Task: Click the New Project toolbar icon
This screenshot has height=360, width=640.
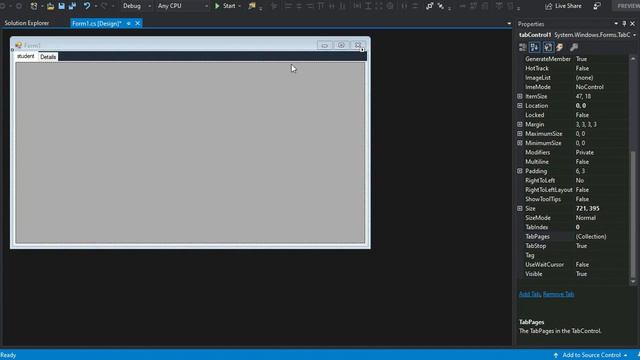Action: (34, 6)
